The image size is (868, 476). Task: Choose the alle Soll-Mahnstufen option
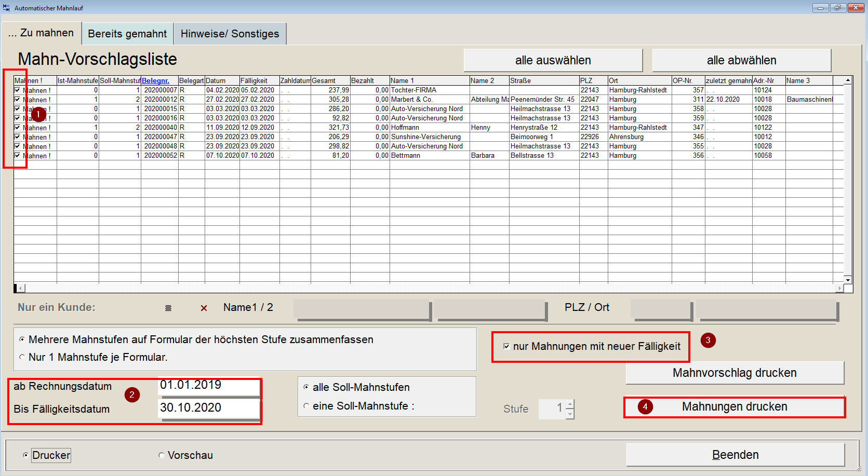coord(306,387)
